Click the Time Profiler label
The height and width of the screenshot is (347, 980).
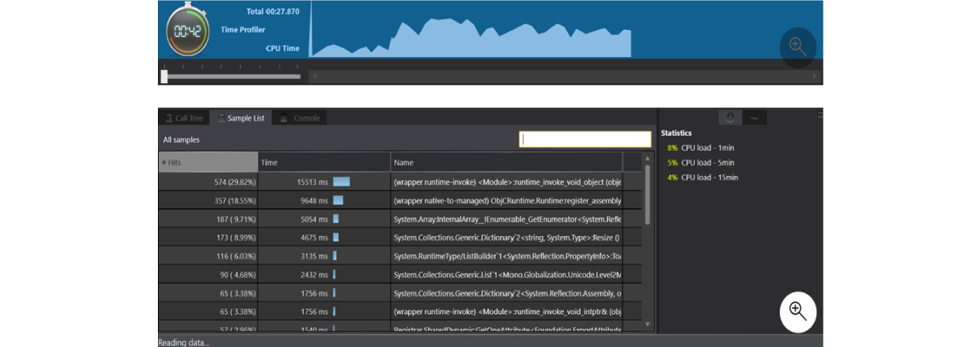point(243,30)
